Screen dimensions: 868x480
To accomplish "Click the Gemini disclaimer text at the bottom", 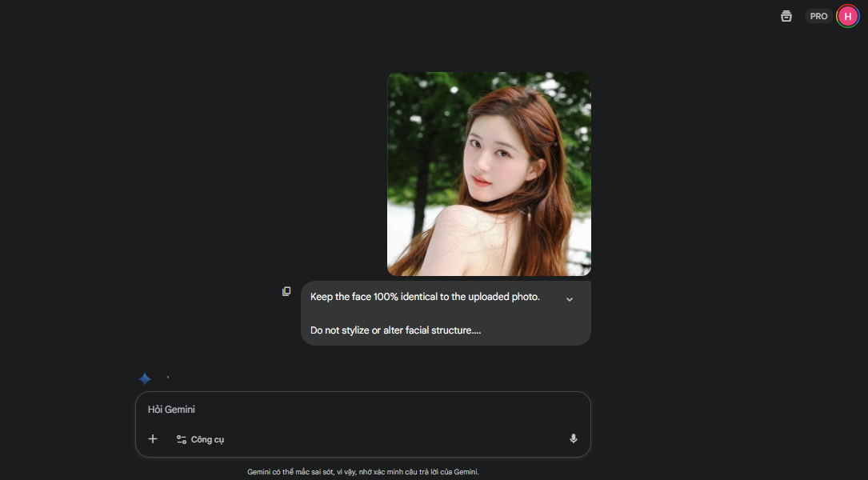I will [x=362, y=471].
